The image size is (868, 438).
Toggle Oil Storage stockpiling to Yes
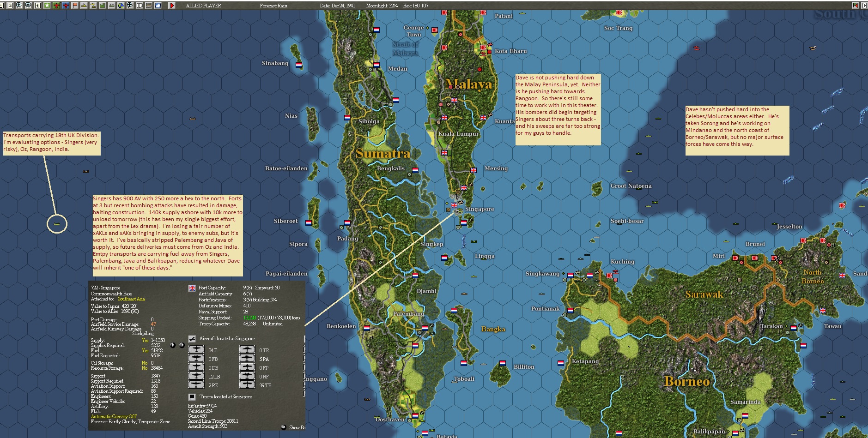tap(144, 363)
